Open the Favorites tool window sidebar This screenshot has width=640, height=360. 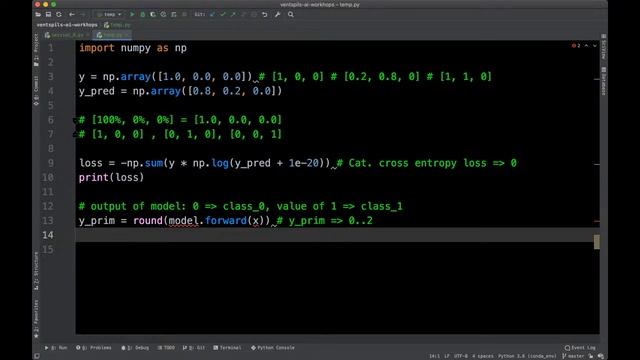36,318
